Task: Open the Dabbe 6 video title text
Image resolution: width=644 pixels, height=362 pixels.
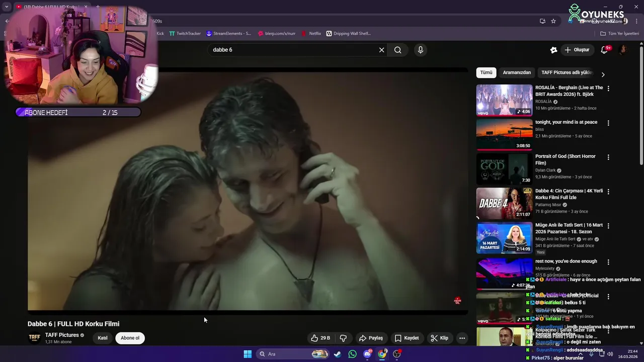Action: coord(73,324)
